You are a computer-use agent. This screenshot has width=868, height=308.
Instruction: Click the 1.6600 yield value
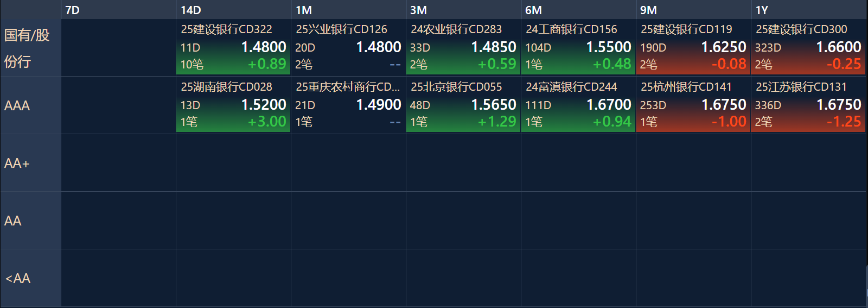click(x=839, y=47)
